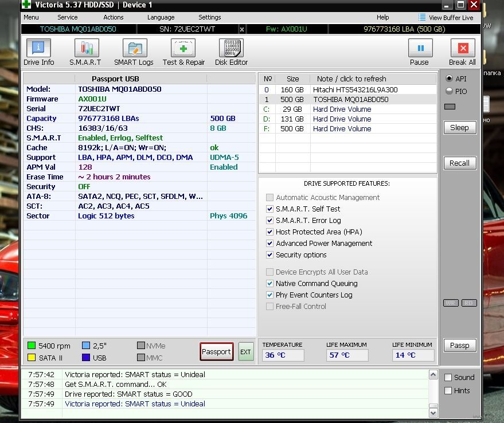The image size is (504, 423).
Task: Click the Passport USB table header
Action: [x=115, y=79]
